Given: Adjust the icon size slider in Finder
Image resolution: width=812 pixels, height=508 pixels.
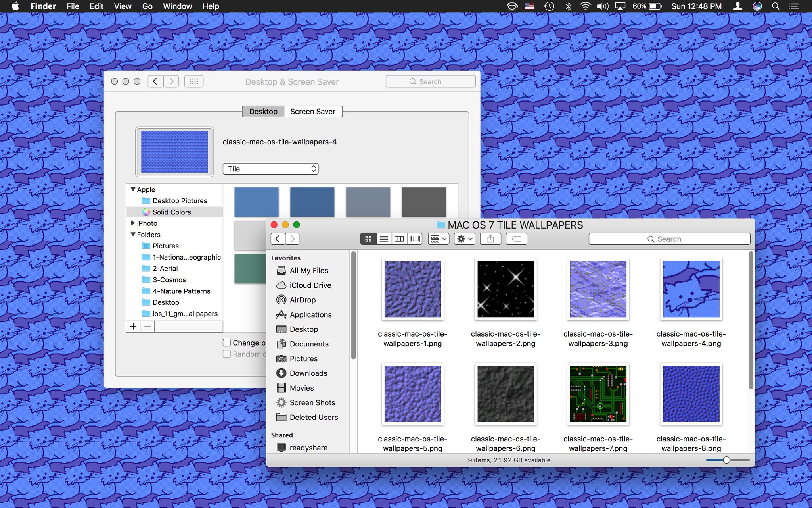Looking at the screenshot, I should tap(727, 460).
